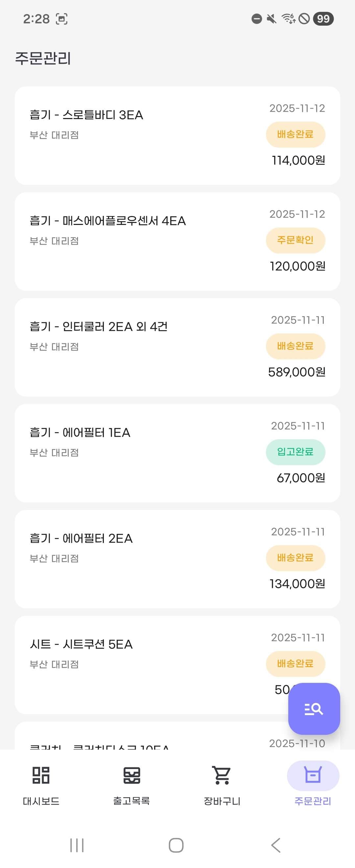The height and width of the screenshot is (868, 355).
Task: Open the Android recent apps icon
Action: coord(77,845)
